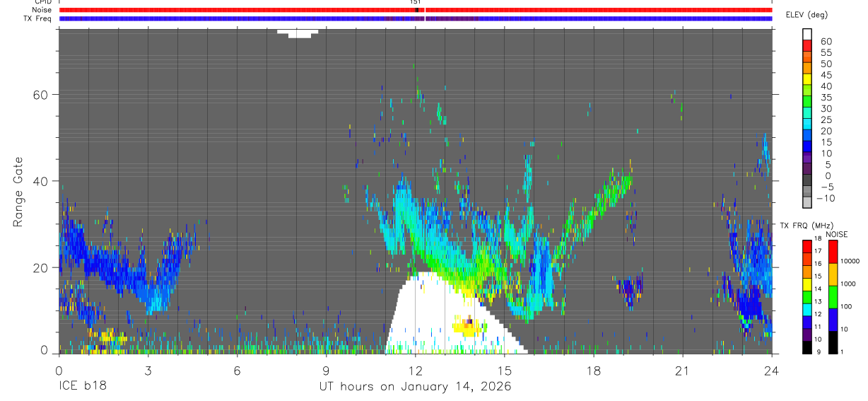
Task: Click the 'TX Freq' label at top left
Action: point(38,18)
